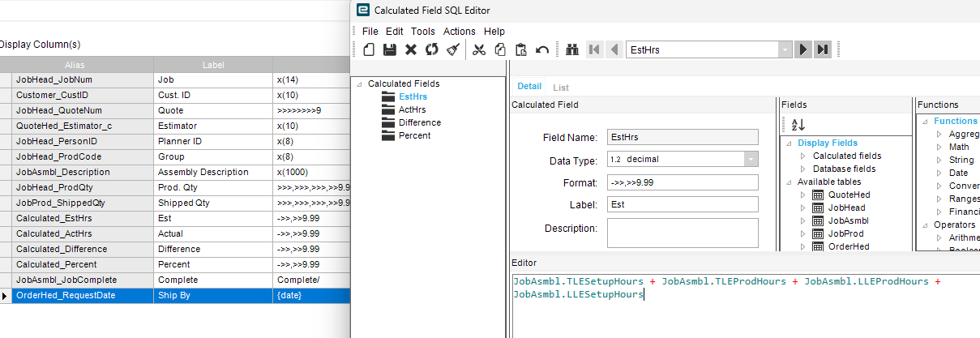Click the JobHead table icon
Viewport: 980px width, 338px height.
click(x=818, y=208)
